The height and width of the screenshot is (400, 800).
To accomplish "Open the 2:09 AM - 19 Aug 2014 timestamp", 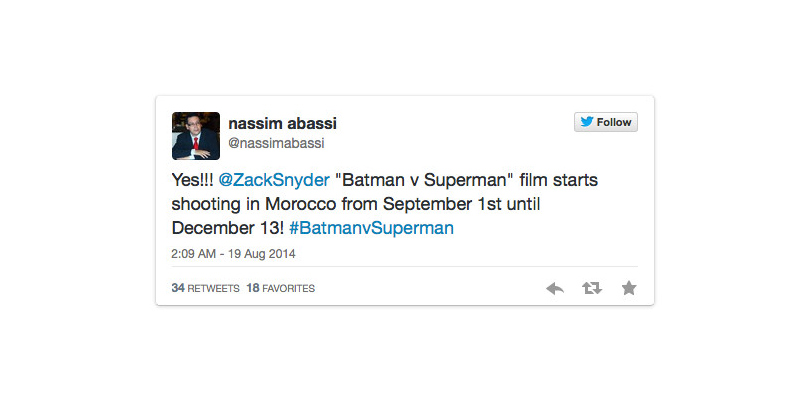I will 234,254.
